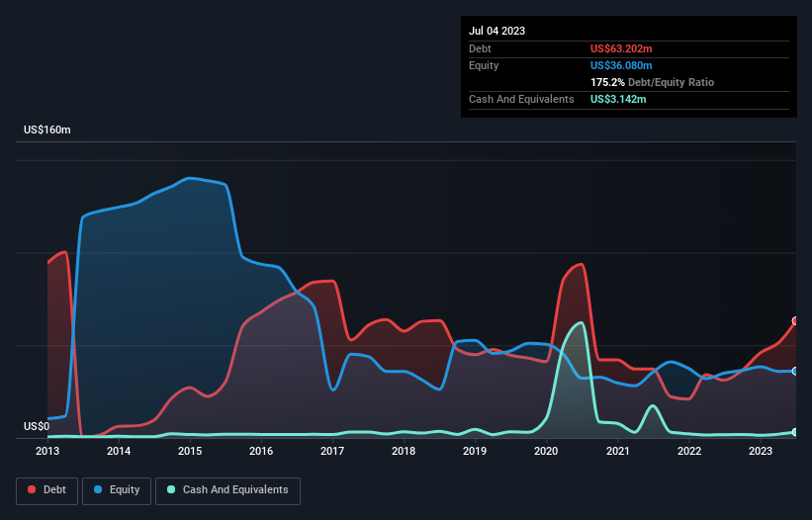Click the Equity label in tooltip
Image resolution: width=812 pixels, height=520 pixels.
[484, 65]
